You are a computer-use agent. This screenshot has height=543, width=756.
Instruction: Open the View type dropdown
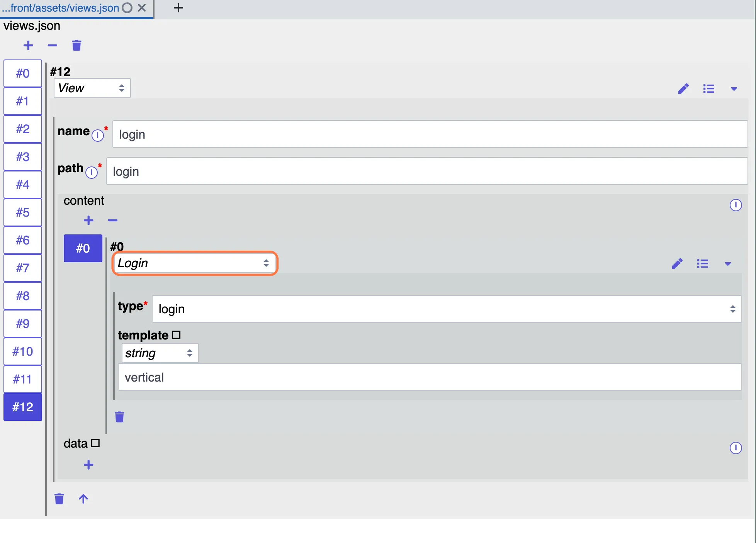click(x=92, y=88)
